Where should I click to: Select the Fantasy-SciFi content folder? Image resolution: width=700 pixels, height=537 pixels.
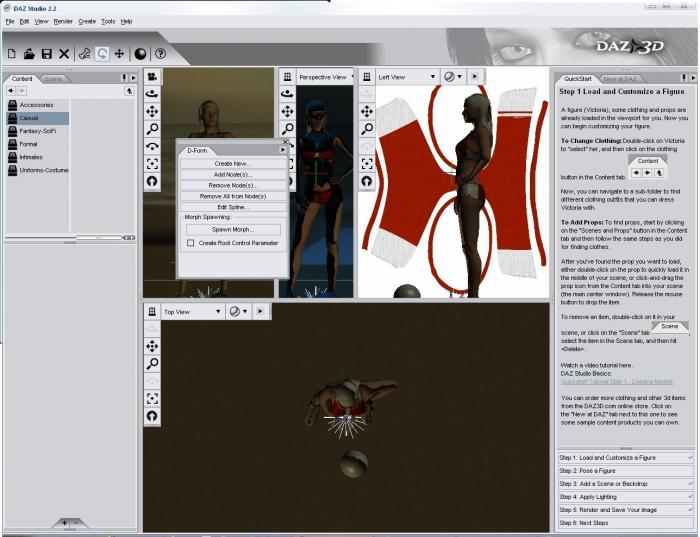pos(38,131)
